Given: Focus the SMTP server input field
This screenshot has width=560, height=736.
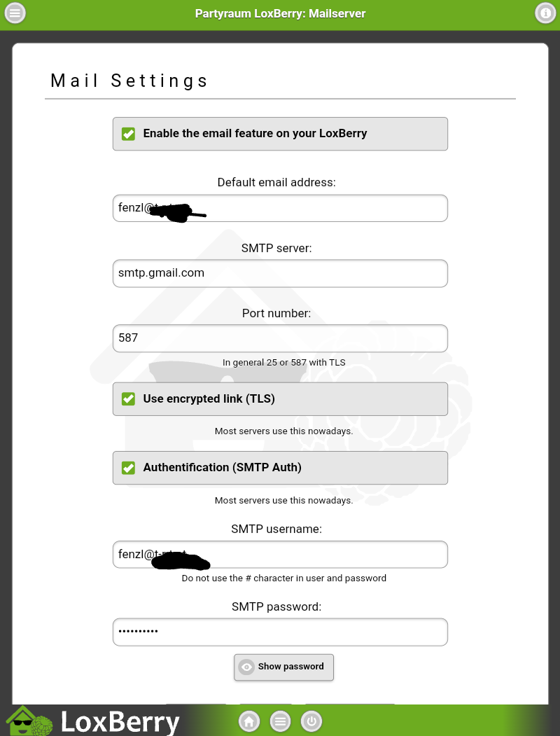Looking at the screenshot, I should [x=280, y=274].
